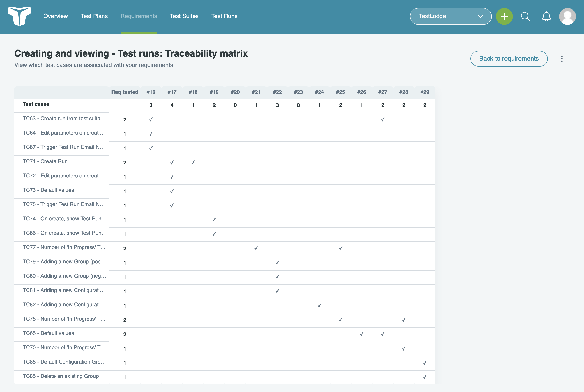The image size is (584, 392).
Task: Click the checkmark in TC67 row
Action: 151,148
